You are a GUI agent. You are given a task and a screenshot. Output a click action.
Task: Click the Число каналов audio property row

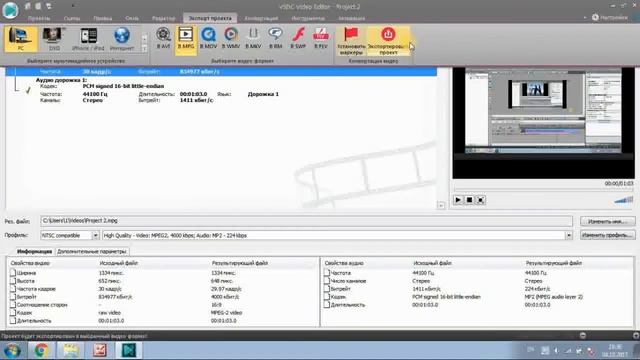[478, 281]
